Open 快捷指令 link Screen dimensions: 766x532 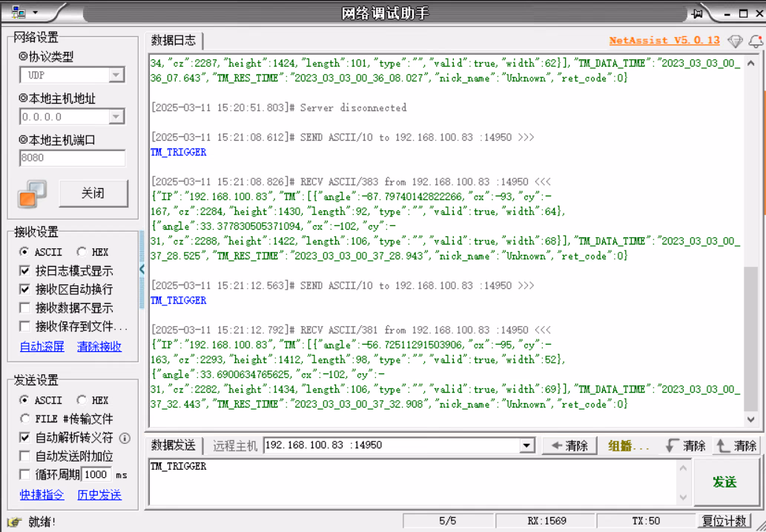click(42, 495)
